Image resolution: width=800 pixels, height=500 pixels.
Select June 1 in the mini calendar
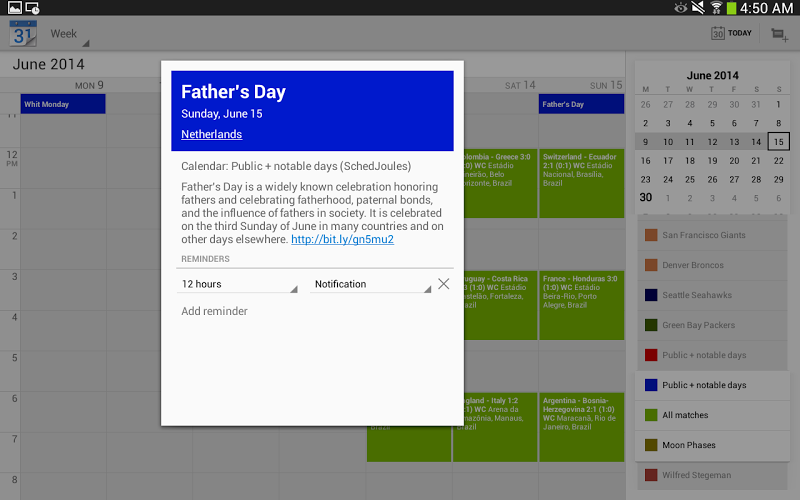[x=779, y=105]
